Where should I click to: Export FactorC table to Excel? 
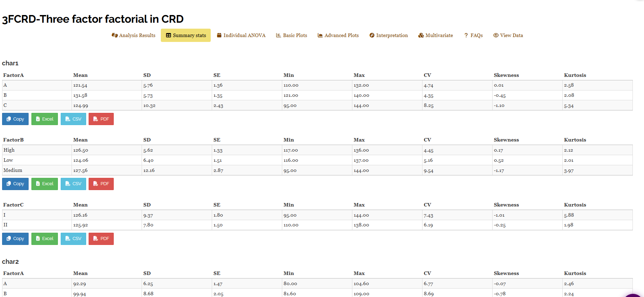click(x=45, y=239)
